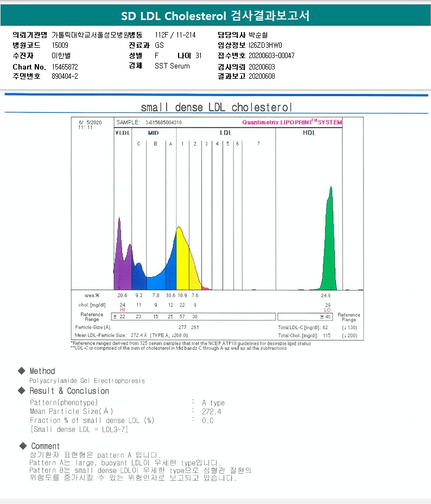Click the 검사의뢰 date value

[x=262, y=67]
